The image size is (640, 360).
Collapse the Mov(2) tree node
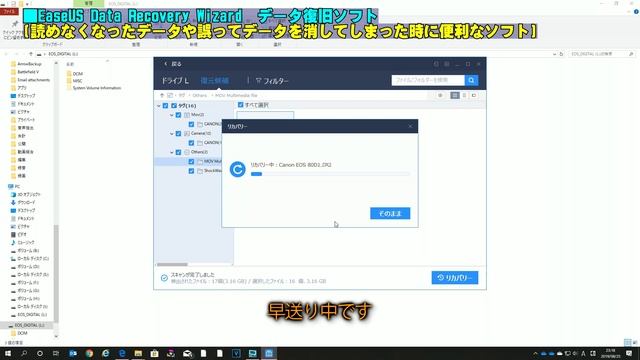click(x=172, y=115)
